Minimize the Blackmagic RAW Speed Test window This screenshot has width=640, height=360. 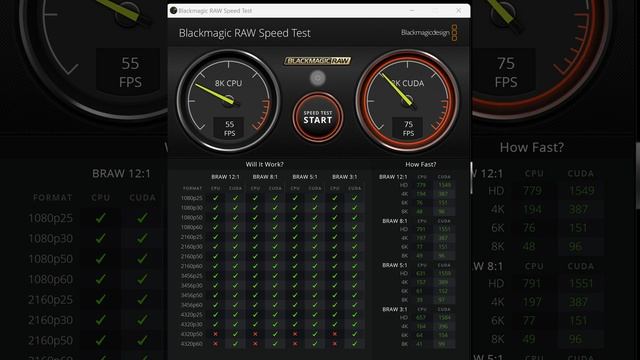click(x=412, y=11)
